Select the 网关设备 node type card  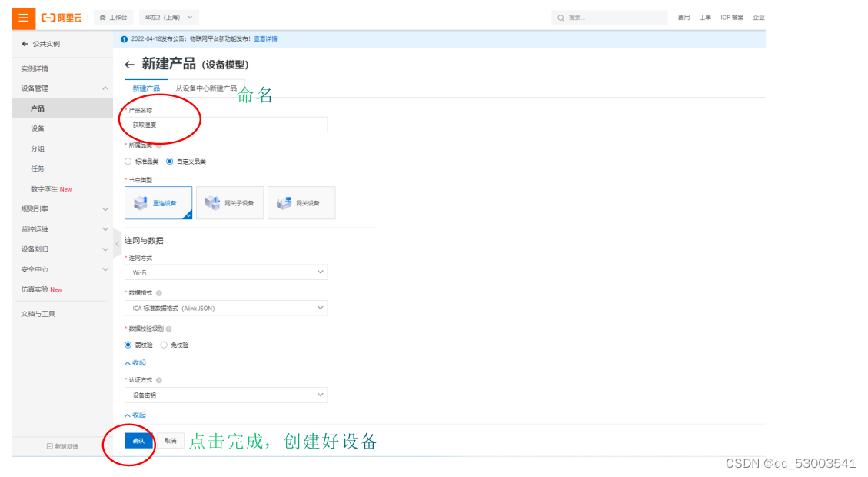click(301, 203)
